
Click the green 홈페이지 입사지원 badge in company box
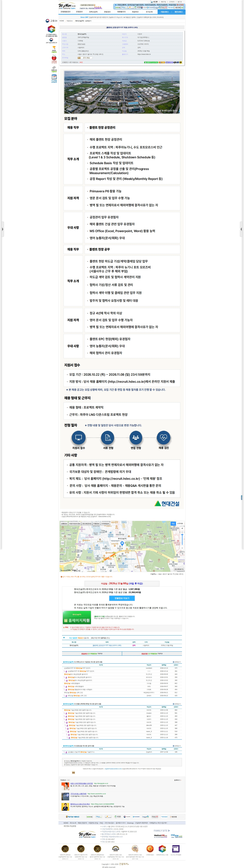(x=151, y=62)
